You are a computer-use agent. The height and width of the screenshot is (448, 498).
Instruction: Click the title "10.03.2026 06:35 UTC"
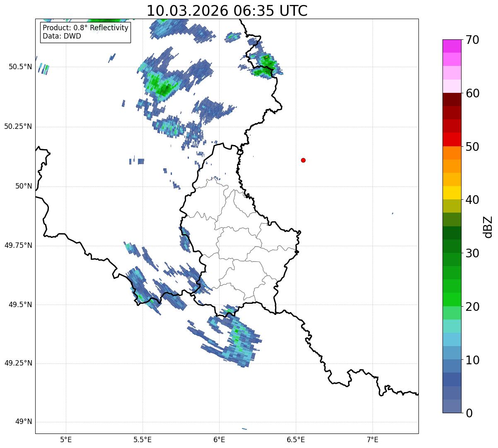click(x=227, y=10)
